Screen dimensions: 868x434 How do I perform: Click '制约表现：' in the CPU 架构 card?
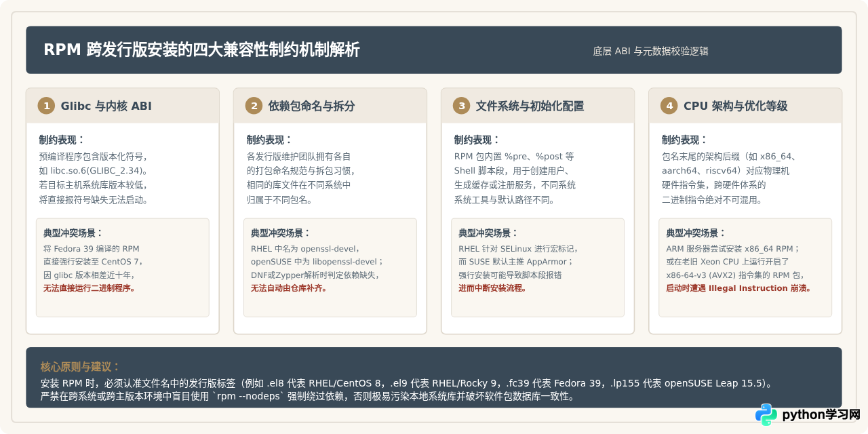686,140
